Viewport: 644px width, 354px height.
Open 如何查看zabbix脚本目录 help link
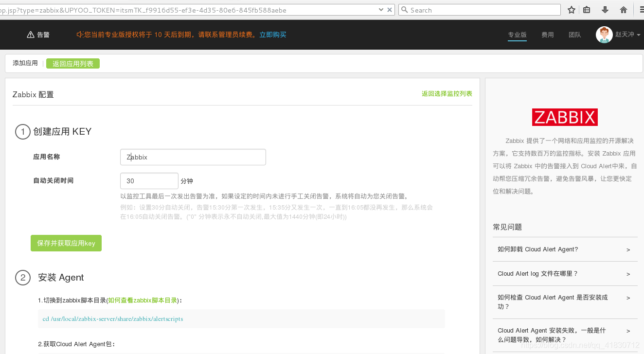(x=143, y=301)
